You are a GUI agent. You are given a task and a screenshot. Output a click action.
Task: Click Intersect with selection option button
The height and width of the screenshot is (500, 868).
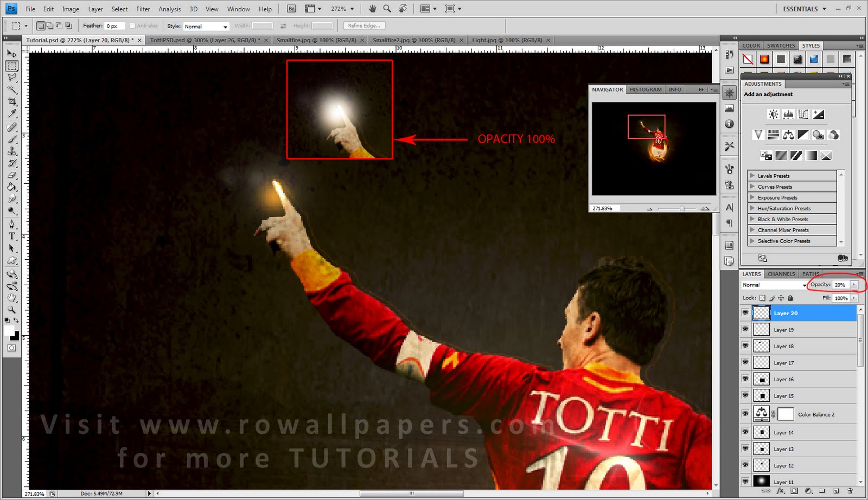click(x=68, y=25)
